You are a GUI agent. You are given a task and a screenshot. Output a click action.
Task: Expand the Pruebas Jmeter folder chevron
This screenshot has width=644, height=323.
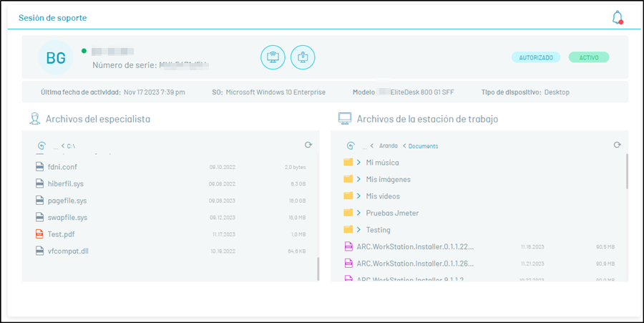click(x=358, y=213)
